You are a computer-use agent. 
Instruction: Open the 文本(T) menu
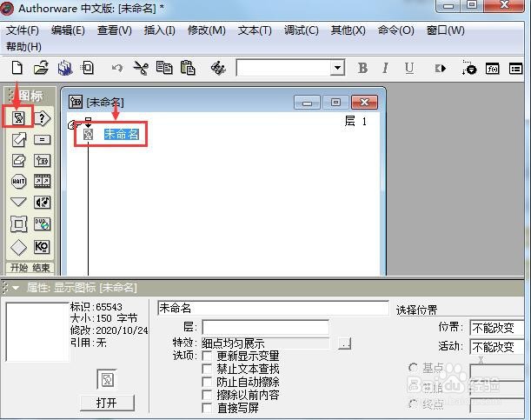click(x=255, y=30)
